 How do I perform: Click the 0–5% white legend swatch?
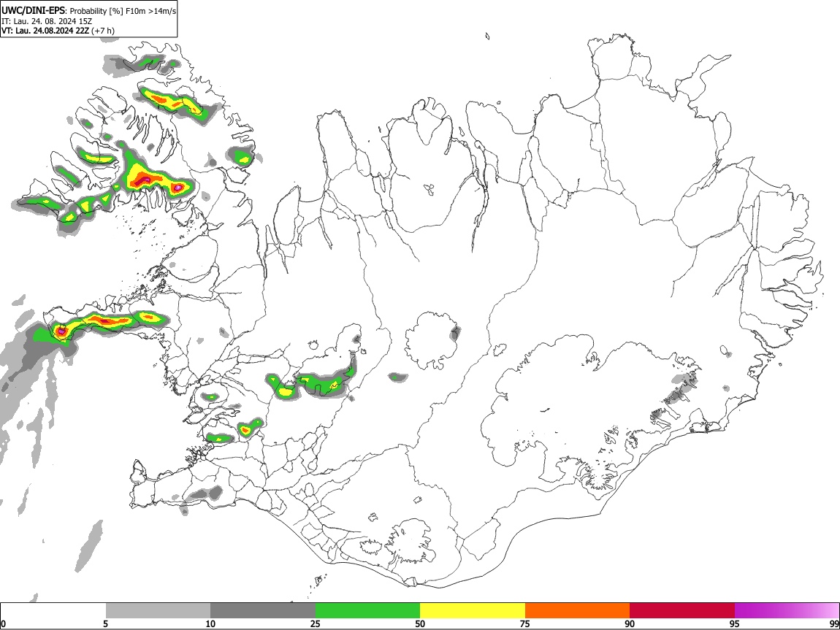(53, 610)
